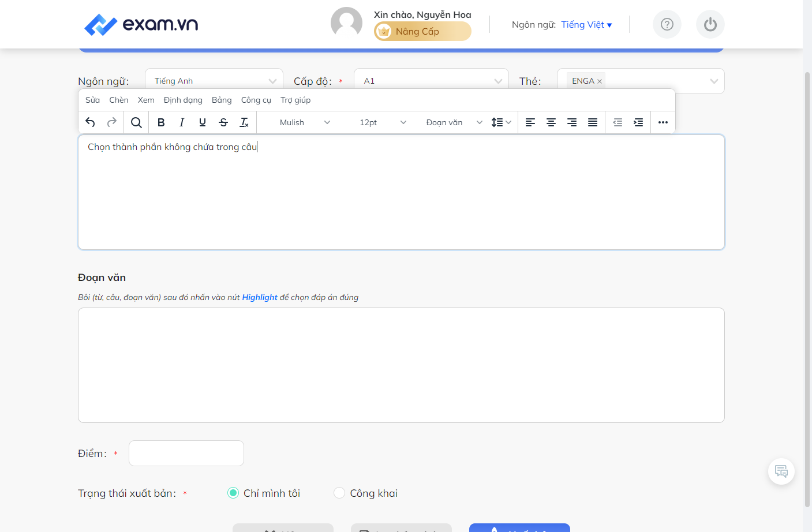The image size is (812, 532).
Task: Open the Bảng menu
Action: 222,100
